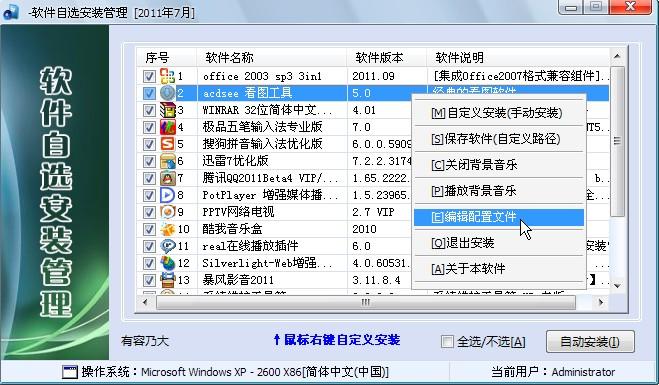The height and width of the screenshot is (385, 659).
Task: Toggle the 全选/不选[A] checkbox
Action: [x=447, y=341]
